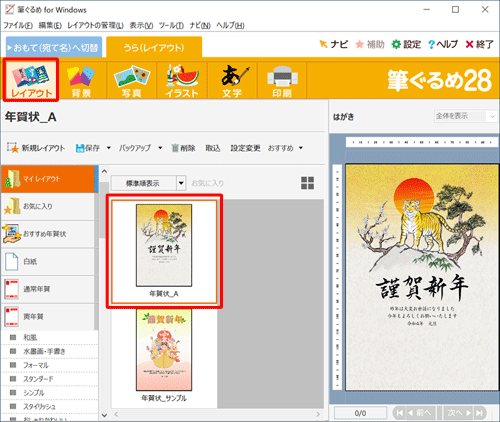Open ヘルプ from the top-right toolbar
Image resolution: width=500 pixels, height=422 pixels.
tap(443, 44)
